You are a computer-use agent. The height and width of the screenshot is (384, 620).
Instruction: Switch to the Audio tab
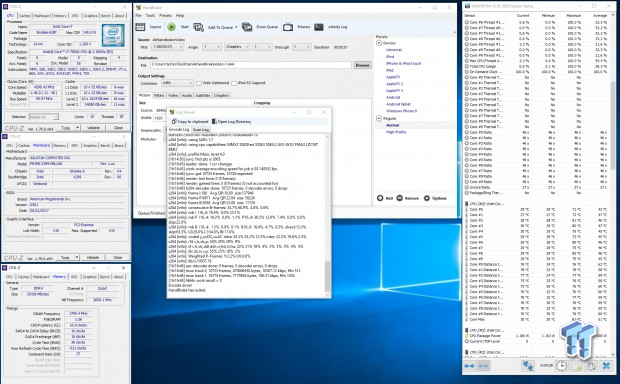(187, 95)
